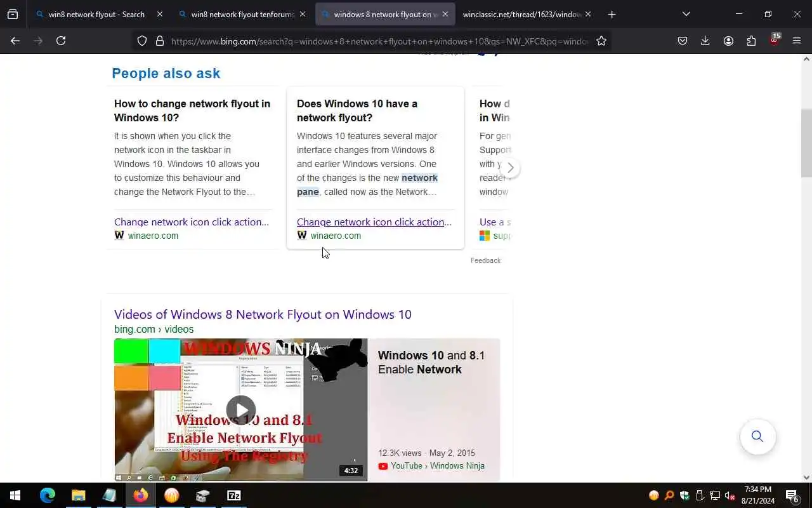Open the network tray icon
Image resolution: width=812 pixels, height=508 pixels.
click(715, 495)
